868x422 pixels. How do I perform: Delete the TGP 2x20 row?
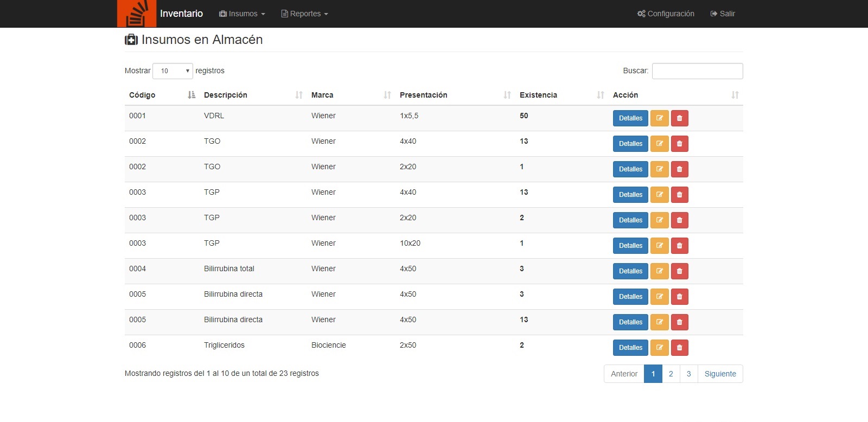pyautogui.click(x=680, y=220)
